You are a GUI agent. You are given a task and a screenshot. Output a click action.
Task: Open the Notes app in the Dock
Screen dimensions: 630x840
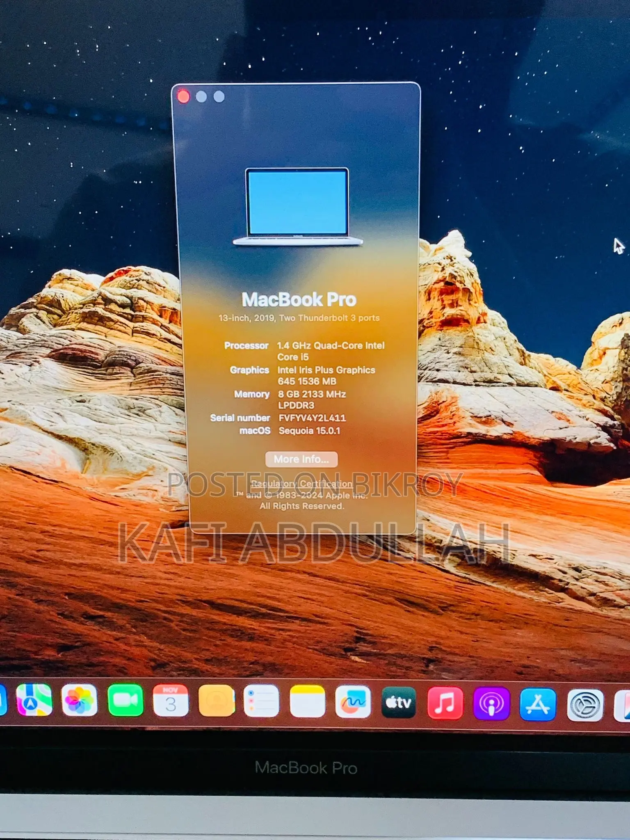point(307,701)
